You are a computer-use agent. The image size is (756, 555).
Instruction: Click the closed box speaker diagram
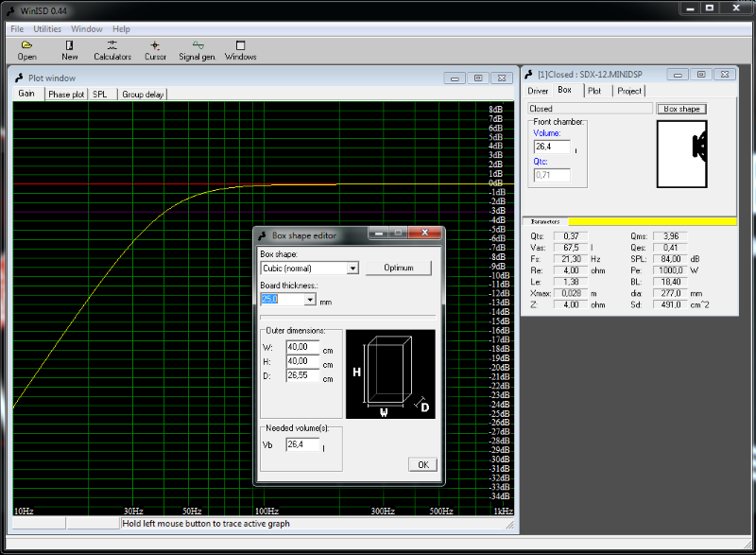[x=681, y=154]
